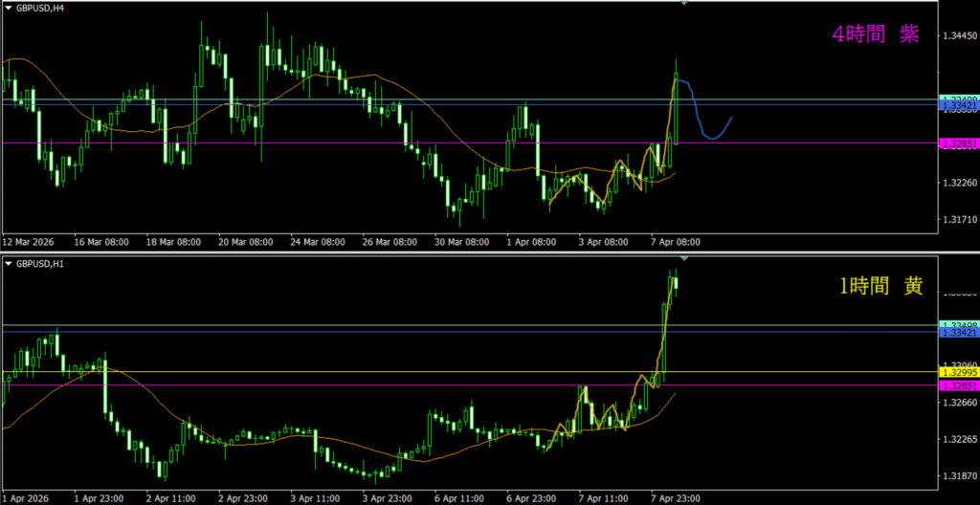Click the '4時間 紫' text label
The image size is (980, 505).
point(875,34)
